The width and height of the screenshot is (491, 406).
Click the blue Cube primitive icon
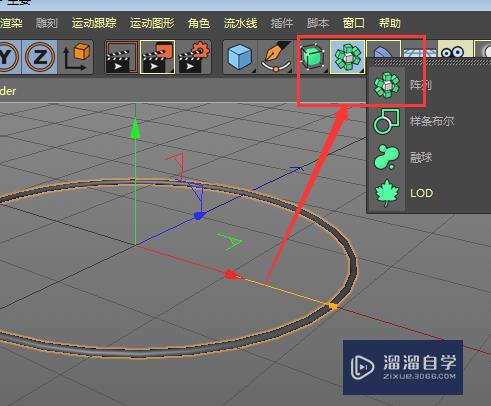[x=240, y=57]
